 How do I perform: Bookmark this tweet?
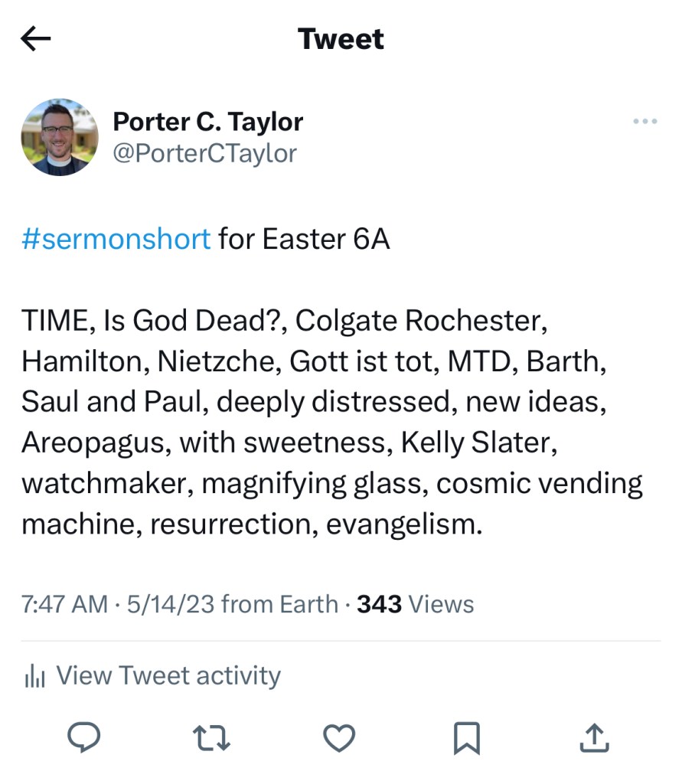466,737
